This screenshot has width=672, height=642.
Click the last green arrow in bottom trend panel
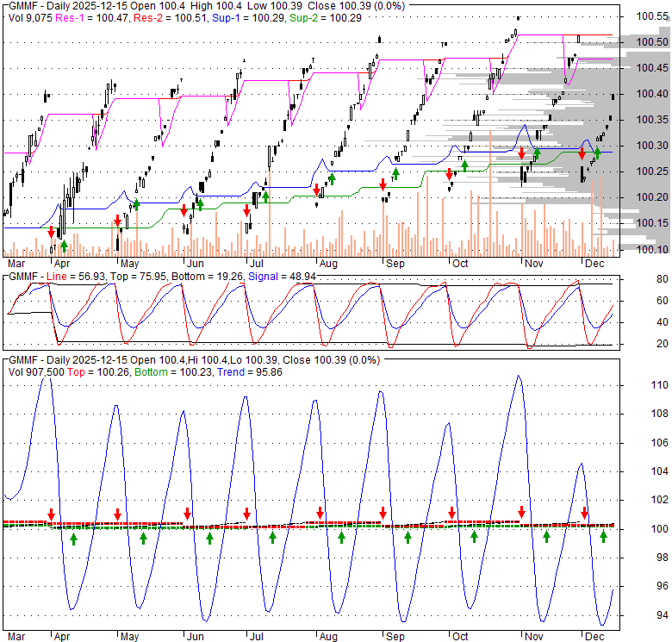point(604,537)
